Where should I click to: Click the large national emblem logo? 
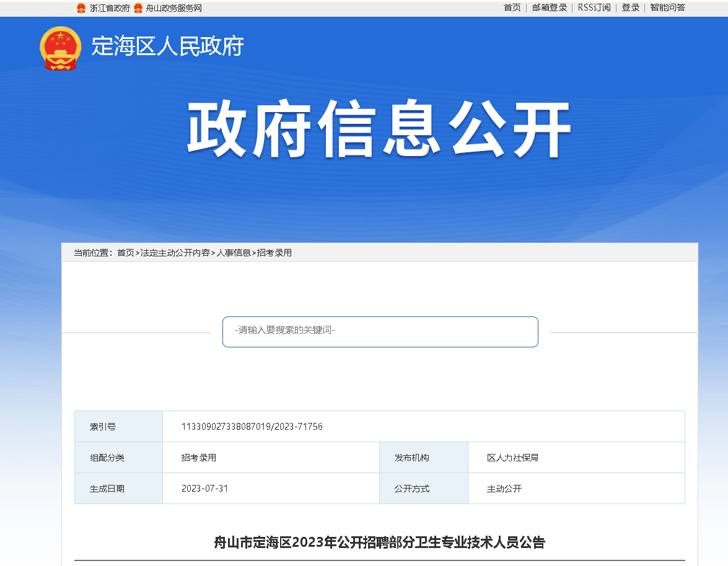coord(60,48)
